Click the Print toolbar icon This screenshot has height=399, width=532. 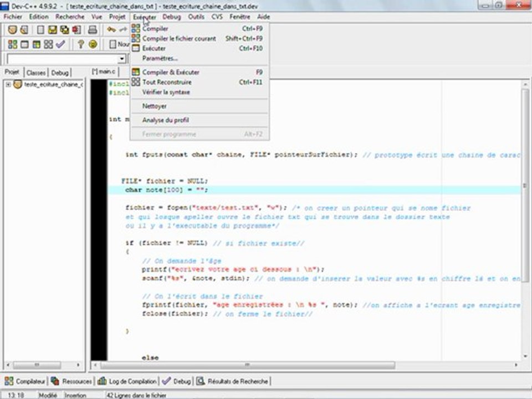click(x=93, y=30)
